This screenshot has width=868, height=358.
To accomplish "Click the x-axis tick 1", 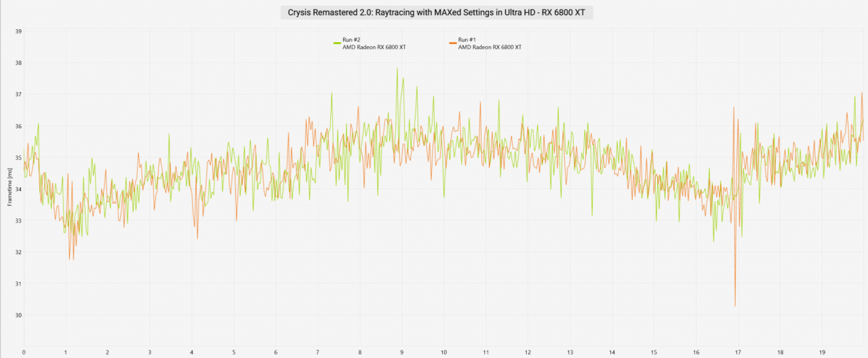I will [66, 353].
